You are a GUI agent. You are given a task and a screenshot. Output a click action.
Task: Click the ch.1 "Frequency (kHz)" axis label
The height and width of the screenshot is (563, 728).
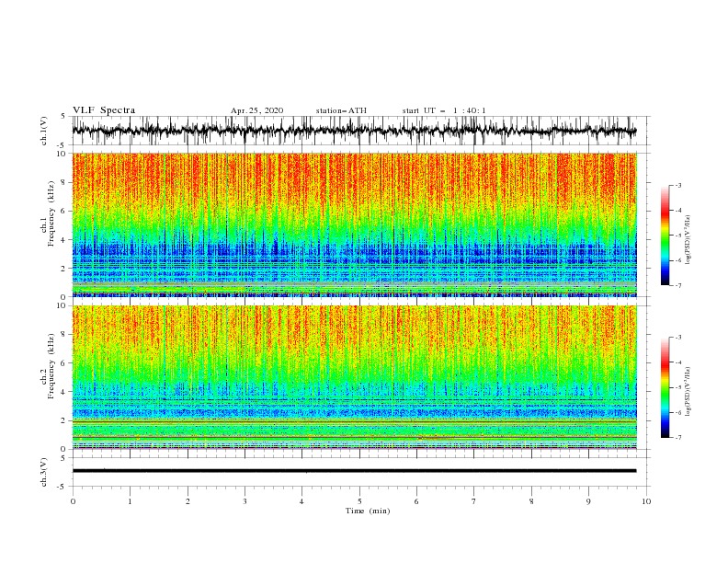[x=51, y=214]
